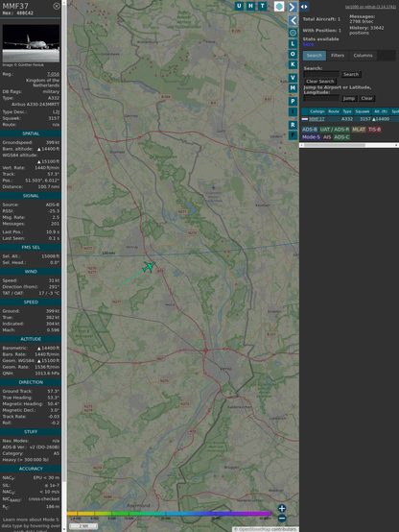Viewport: 399px width, 532px height.
Task: Click the M multiselect map button
Action: pos(293,88)
